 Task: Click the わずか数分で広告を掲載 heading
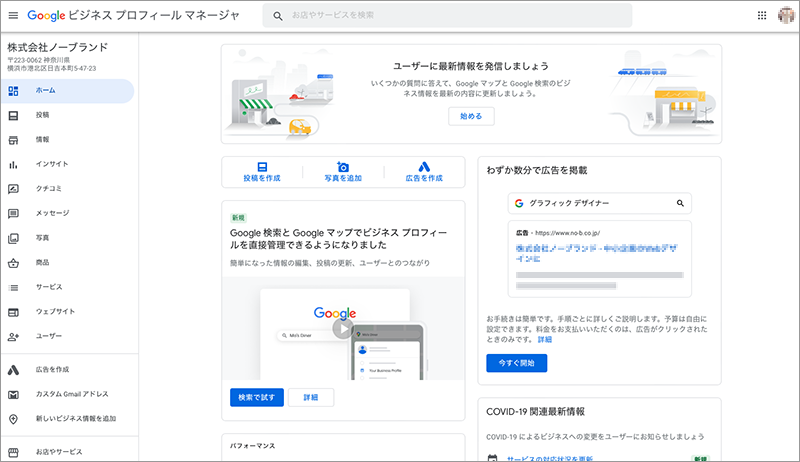537,170
